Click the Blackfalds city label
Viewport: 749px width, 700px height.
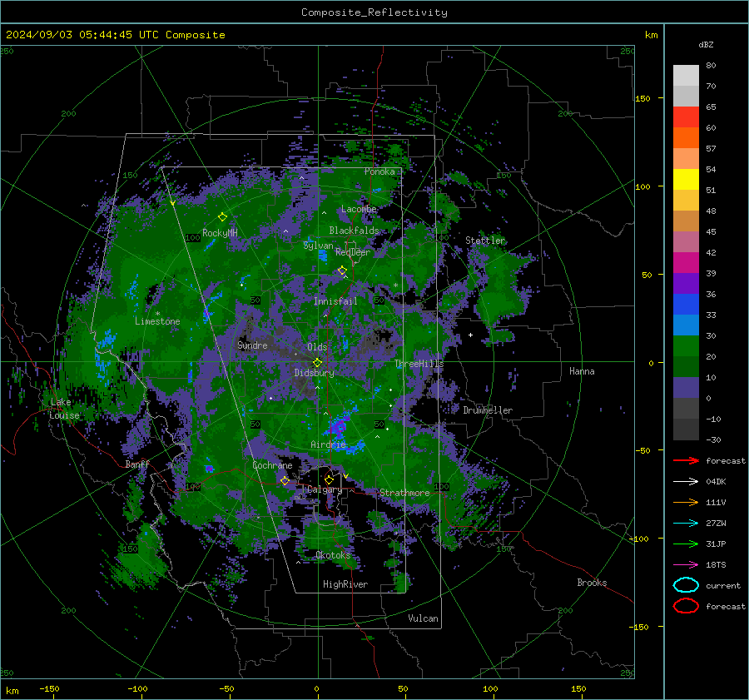354,231
